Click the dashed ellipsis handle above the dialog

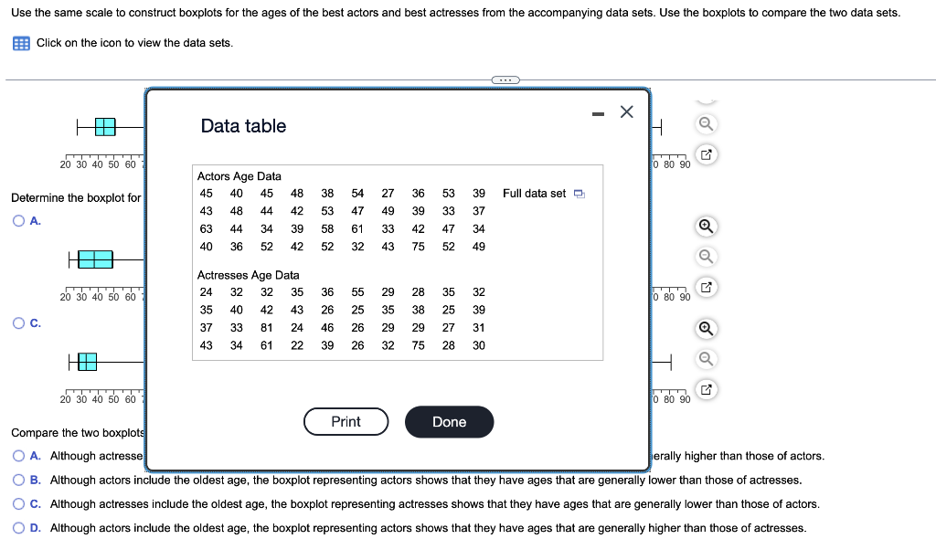(x=504, y=79)
